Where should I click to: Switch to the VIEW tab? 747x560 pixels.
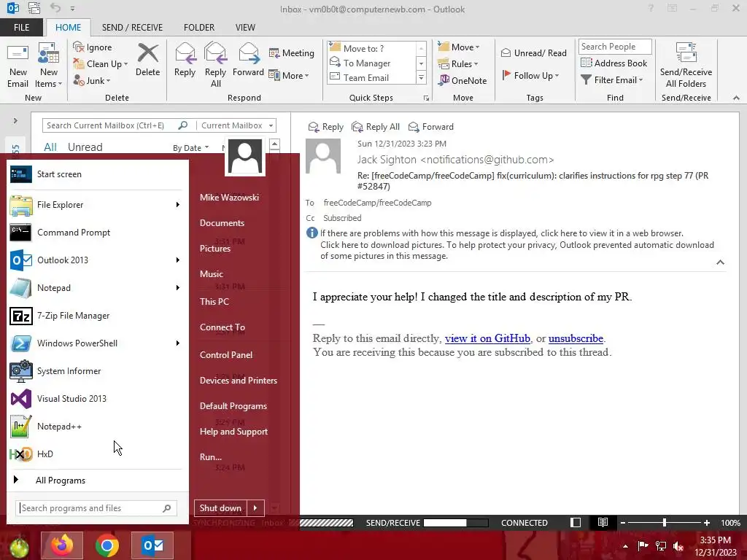click(x=245, y=28)
